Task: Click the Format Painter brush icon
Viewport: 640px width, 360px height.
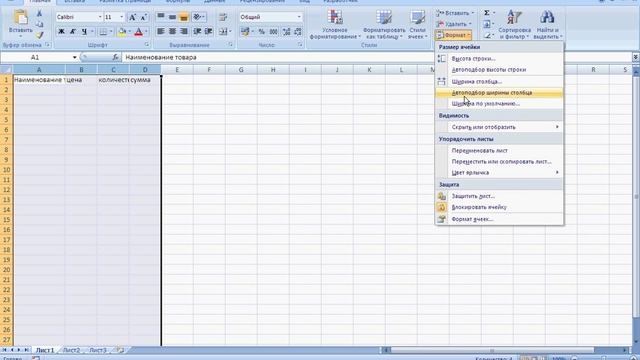Action: click(x=39, y=35)
